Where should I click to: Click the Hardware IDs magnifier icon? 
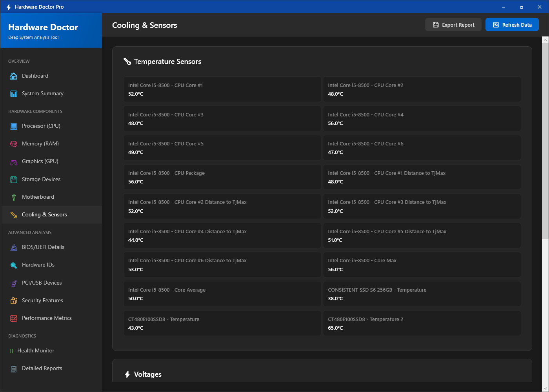(14, 265)
